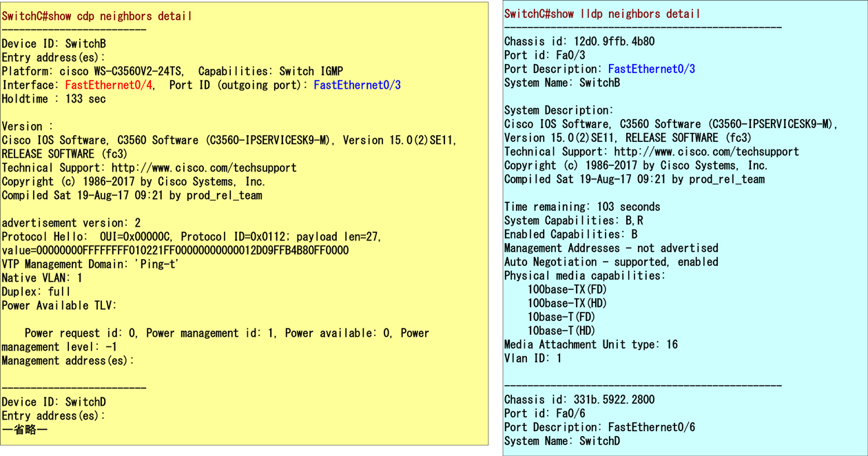Click the 'Time remaining: 103 seconds' line
The height and width of the screenshot is (456, 868).
tap(582, 207)
